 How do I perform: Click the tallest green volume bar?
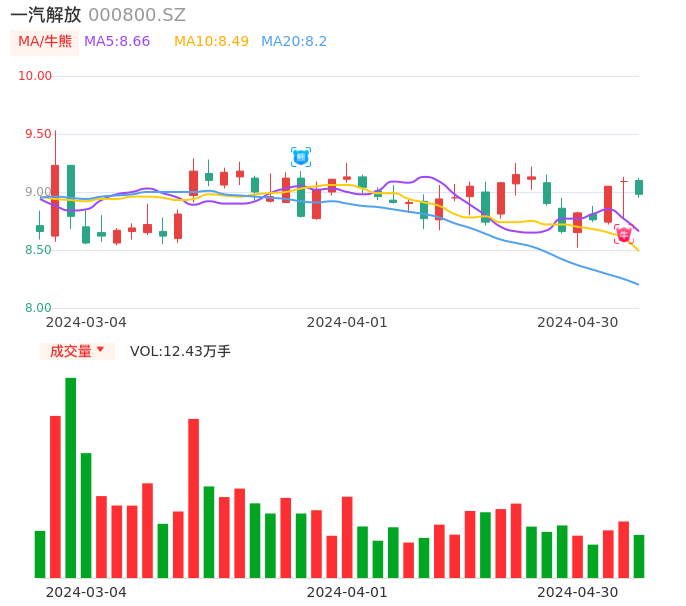tap(71, 478)
